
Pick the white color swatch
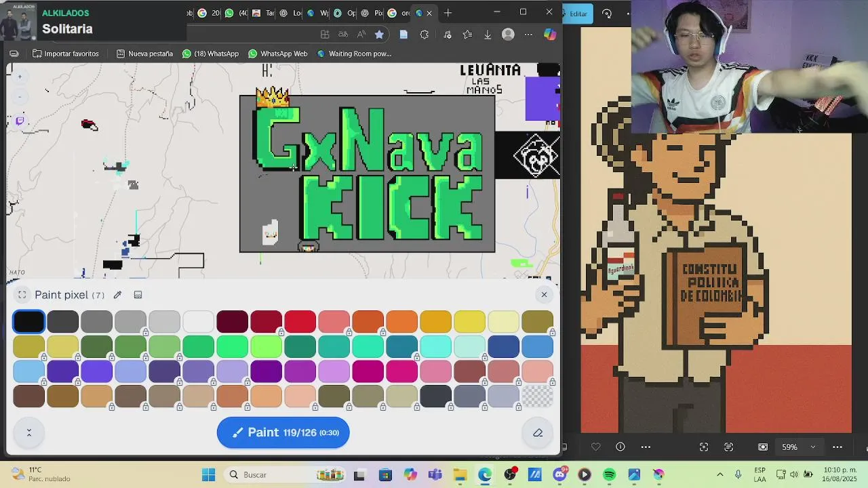tap(198, 321)
